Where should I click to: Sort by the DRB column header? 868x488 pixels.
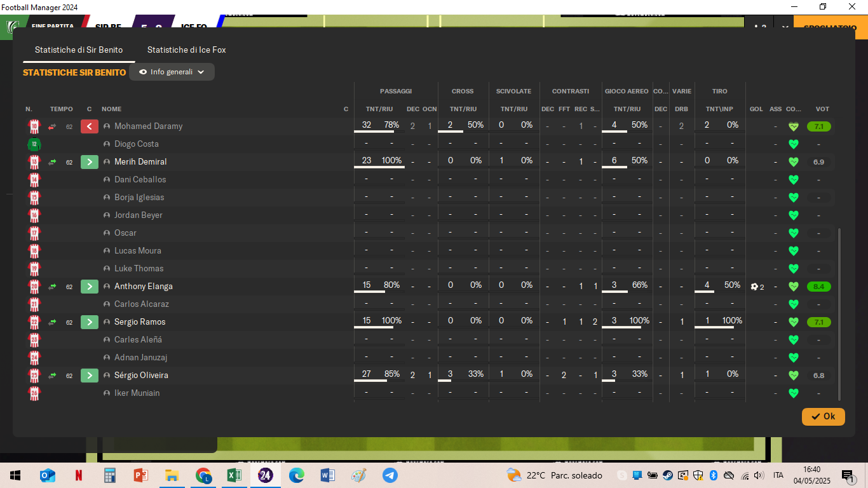click(x=681, y=109)
